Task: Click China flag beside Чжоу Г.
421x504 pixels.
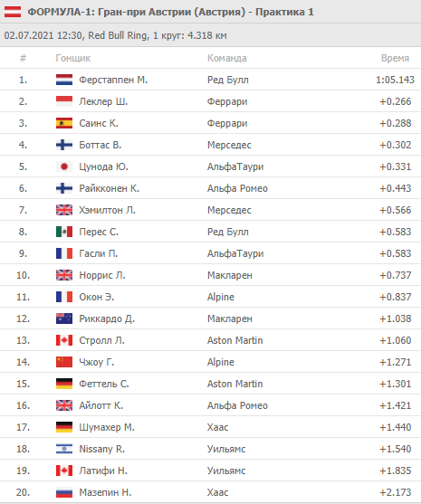Action: 64,362
